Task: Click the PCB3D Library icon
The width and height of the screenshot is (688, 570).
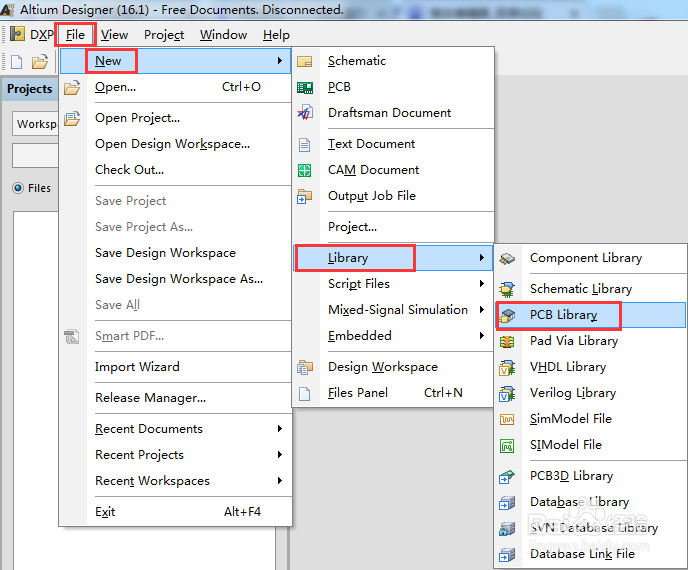Action: 507,477
